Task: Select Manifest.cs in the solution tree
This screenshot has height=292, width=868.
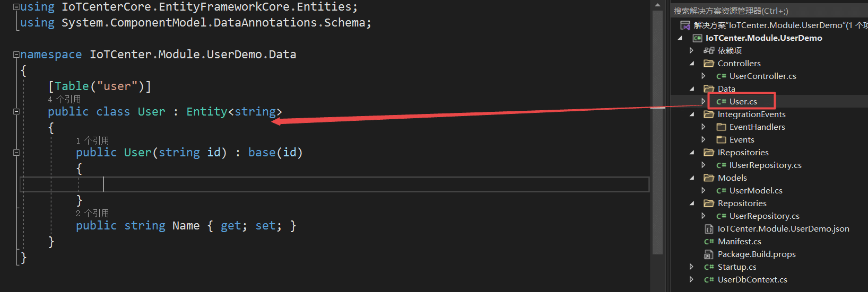Action: (x=739, y=242)
